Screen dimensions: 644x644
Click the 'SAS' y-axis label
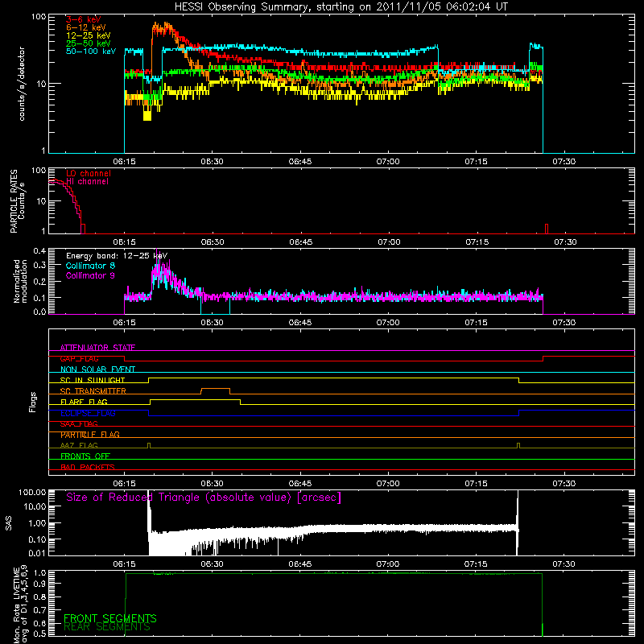pos(9,523)
